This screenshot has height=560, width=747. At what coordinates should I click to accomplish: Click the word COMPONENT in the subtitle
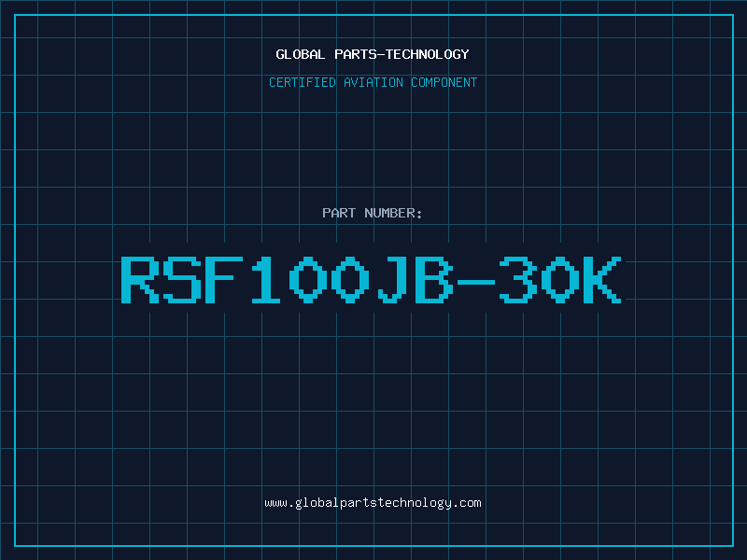click(x=444, y=82)
